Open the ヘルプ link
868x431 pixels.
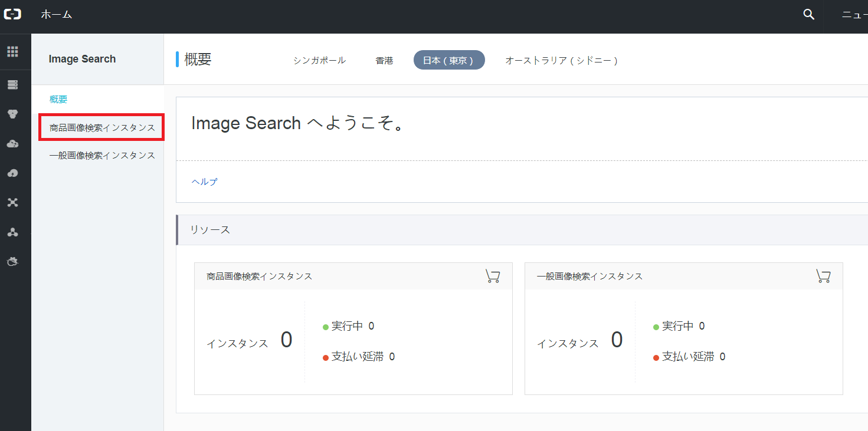[x=204, y=182]
